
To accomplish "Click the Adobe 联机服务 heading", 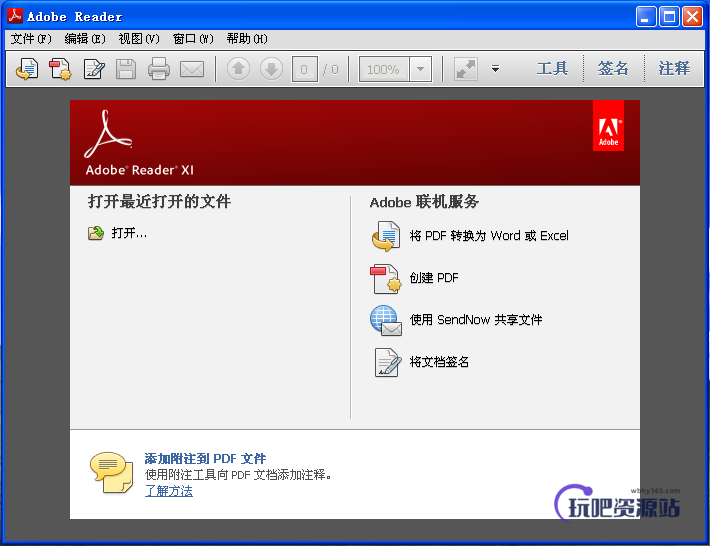I will click(424, 202).
